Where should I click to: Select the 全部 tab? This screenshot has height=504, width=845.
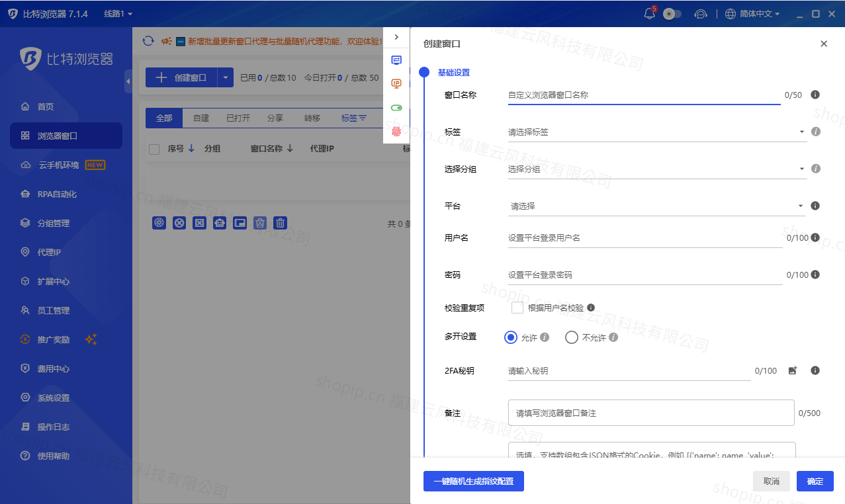point(164,118)
